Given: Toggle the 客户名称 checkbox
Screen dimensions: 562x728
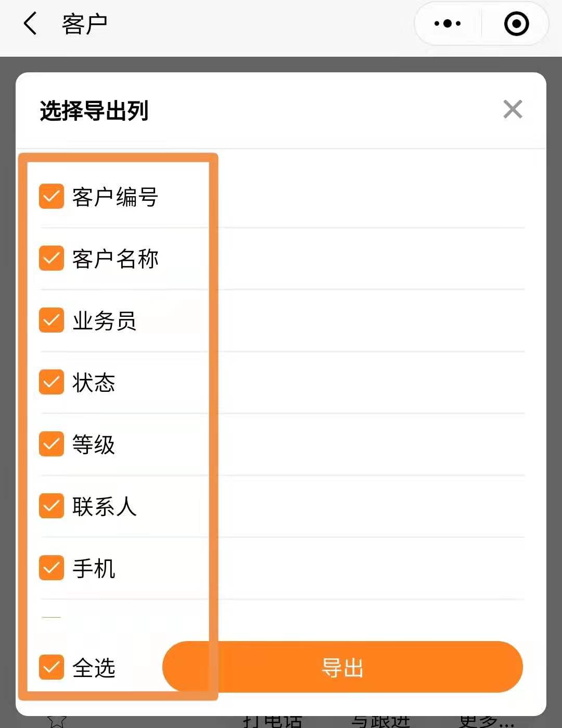Looking at the screenshot, I should click(52, 258).
